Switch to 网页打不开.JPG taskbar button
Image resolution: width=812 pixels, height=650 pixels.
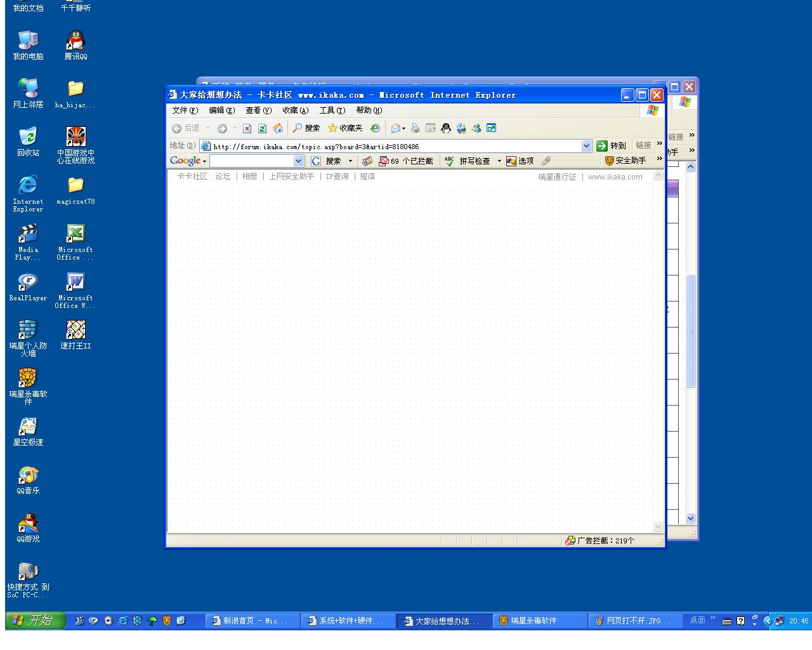[x=635, y=621]
